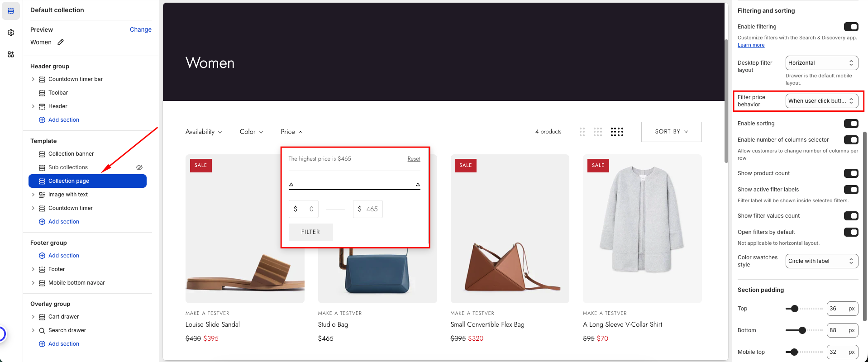Show the hidden Sub collections section
868x362 pixels.
pos(139,167)
